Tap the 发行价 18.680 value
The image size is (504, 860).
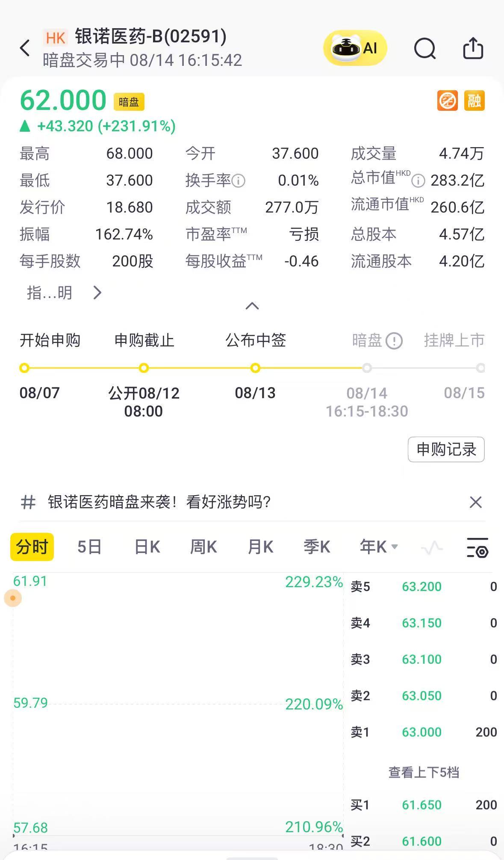point(130,207)
